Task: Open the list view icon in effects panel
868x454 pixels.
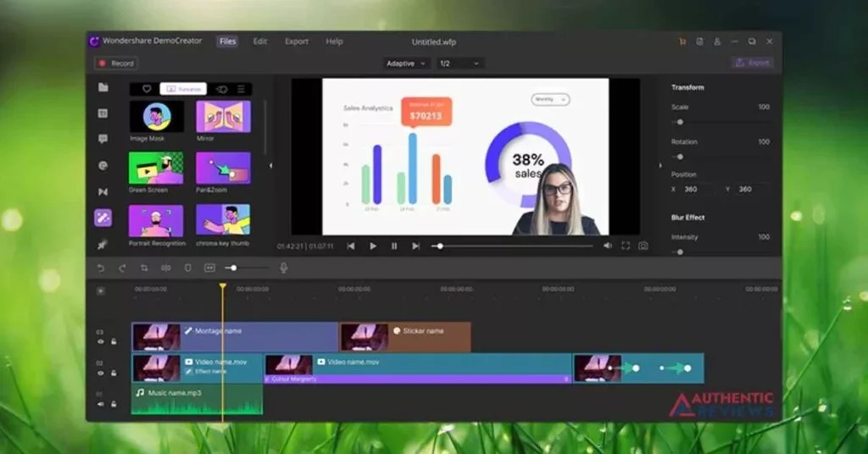Action: (x=241, y=89)
